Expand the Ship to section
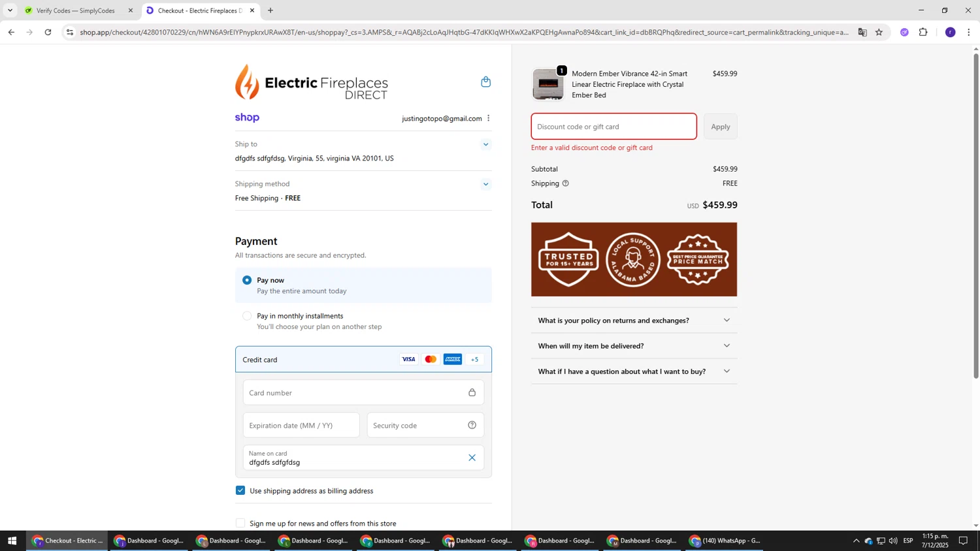Image resolution: width=980 pixels, height=551 pixels. coord(485,144)
